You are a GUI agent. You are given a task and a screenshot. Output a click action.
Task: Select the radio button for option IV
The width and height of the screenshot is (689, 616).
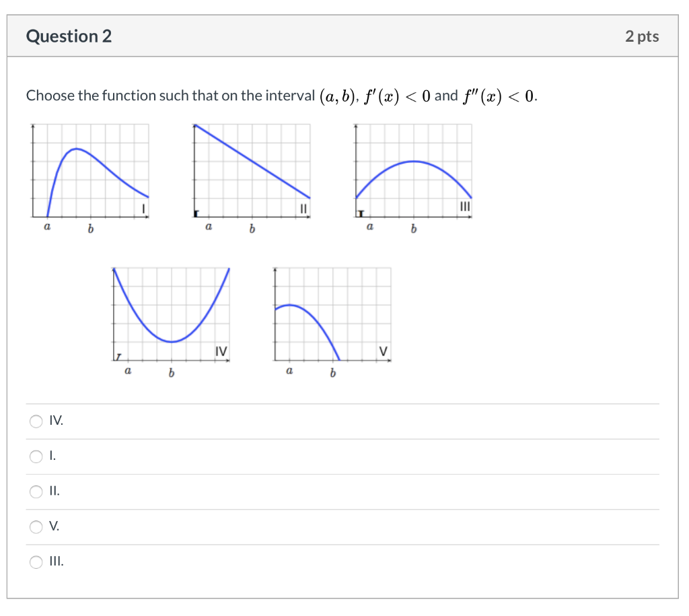(36, 421)
